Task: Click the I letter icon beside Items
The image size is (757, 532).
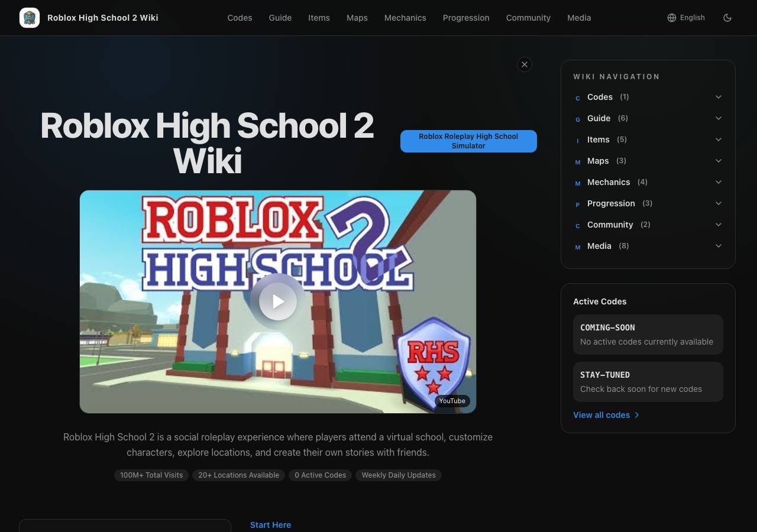Action: point(578,141)
